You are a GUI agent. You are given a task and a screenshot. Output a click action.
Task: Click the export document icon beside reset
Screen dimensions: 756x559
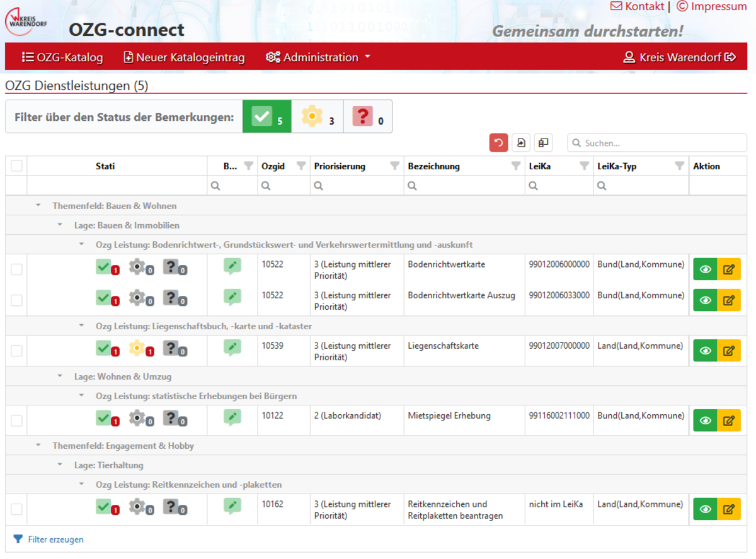[521, 143]
